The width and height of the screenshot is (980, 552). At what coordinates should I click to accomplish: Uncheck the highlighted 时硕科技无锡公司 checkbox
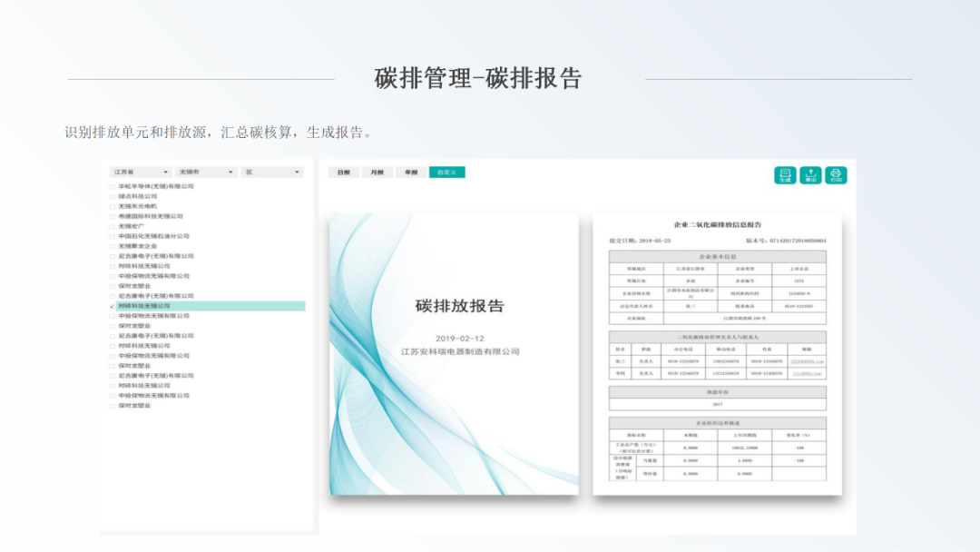click(113, 306)
